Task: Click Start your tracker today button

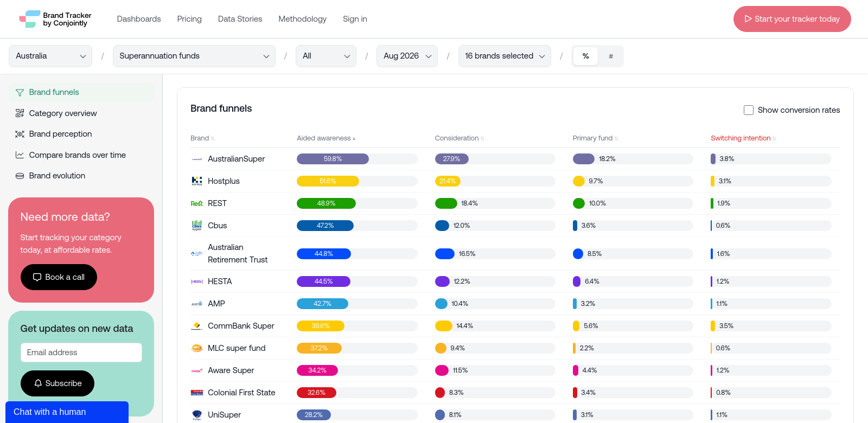Action: click(x=792, y=19)
